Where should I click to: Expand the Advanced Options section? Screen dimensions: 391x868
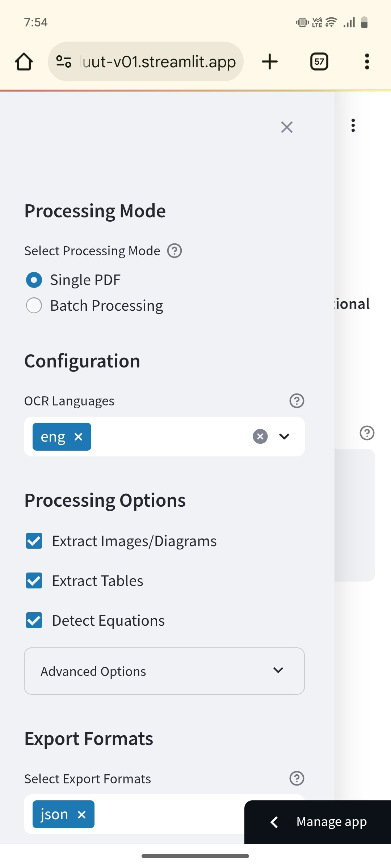click(164, 671)
